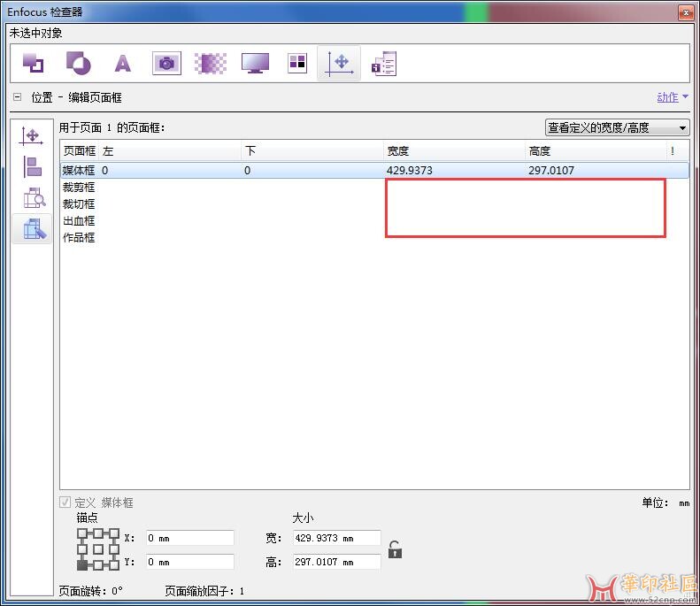Select the 裁切框 row
The image size is (700, 606).
click(x=374, y=204)
